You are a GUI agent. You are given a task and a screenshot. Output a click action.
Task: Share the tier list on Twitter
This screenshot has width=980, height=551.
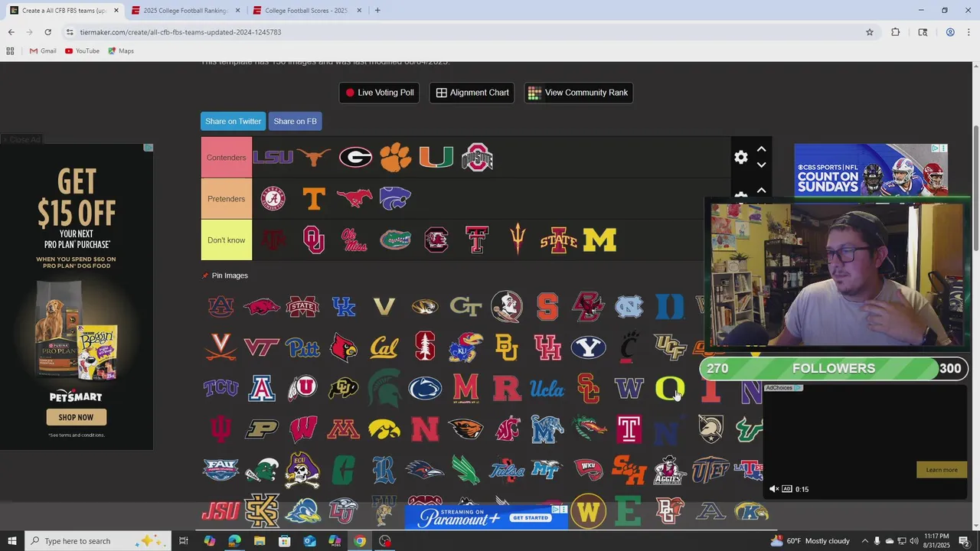(x=233, y=121)
